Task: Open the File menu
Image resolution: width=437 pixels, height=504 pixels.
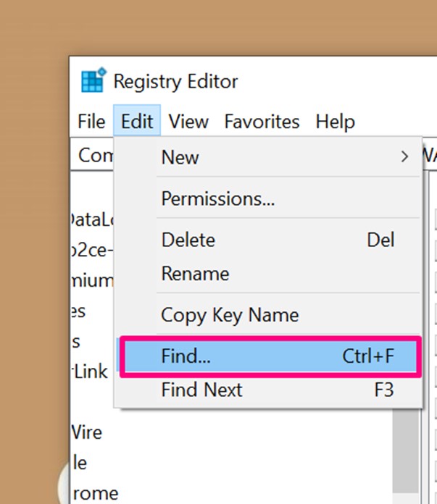Action: 91,122
